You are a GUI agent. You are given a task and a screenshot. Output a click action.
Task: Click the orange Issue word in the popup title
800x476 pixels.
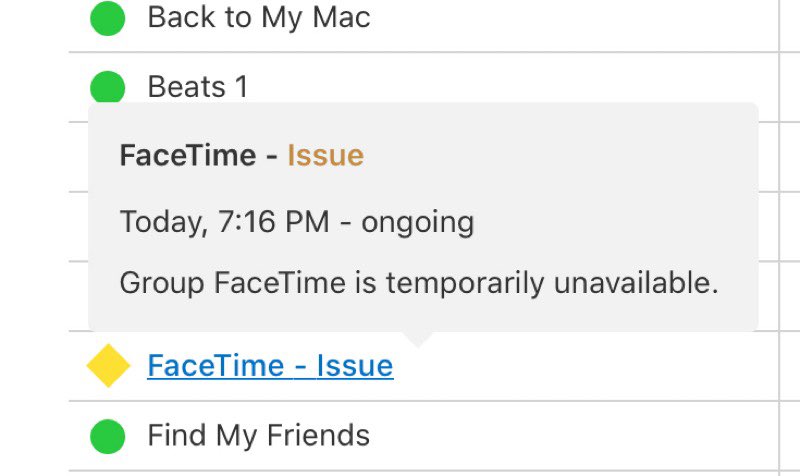point(326,155)
